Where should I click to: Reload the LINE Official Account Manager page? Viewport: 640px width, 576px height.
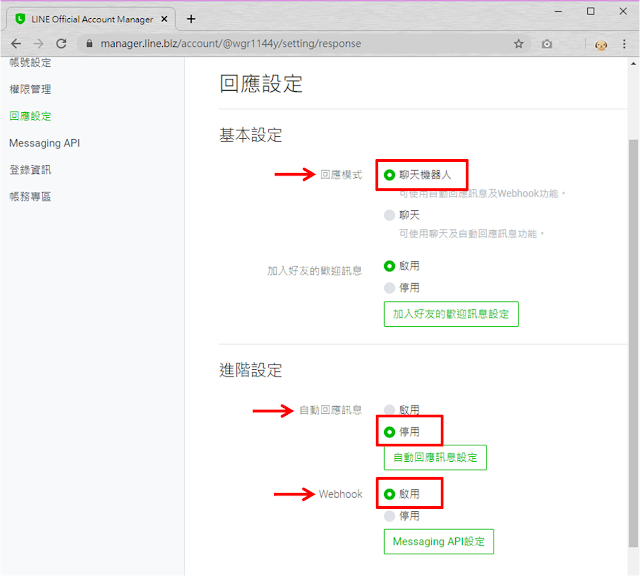[x=61, y=44]
